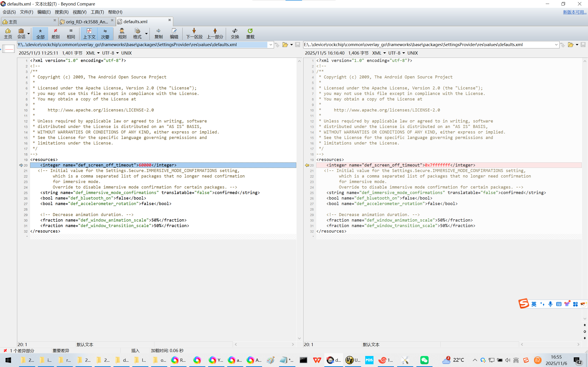Click the Edit (编辑) toolbar icon
This screenshot has height=367, width=588.
coord(174,31)
